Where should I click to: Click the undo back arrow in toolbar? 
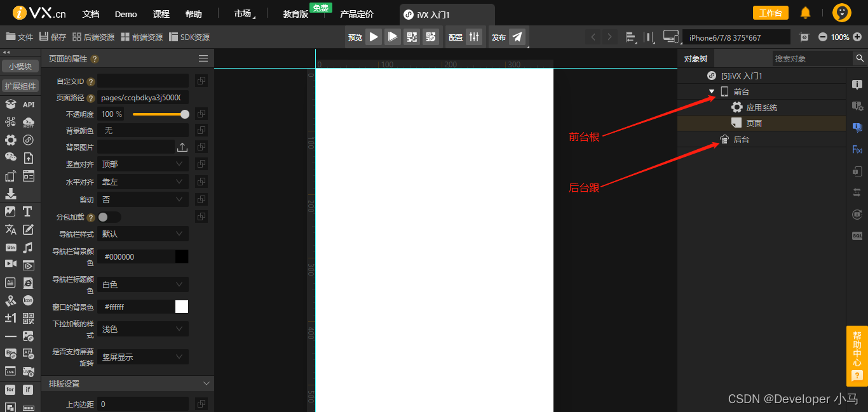point(593,37)
